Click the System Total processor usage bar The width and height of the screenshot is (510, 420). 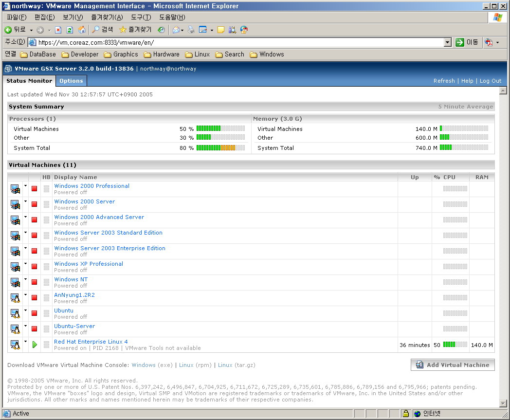[x=220, y=147]
